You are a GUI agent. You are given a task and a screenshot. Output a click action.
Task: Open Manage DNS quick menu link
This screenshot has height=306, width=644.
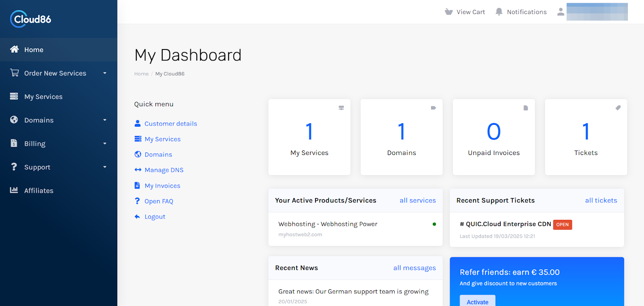pos(164,170)
